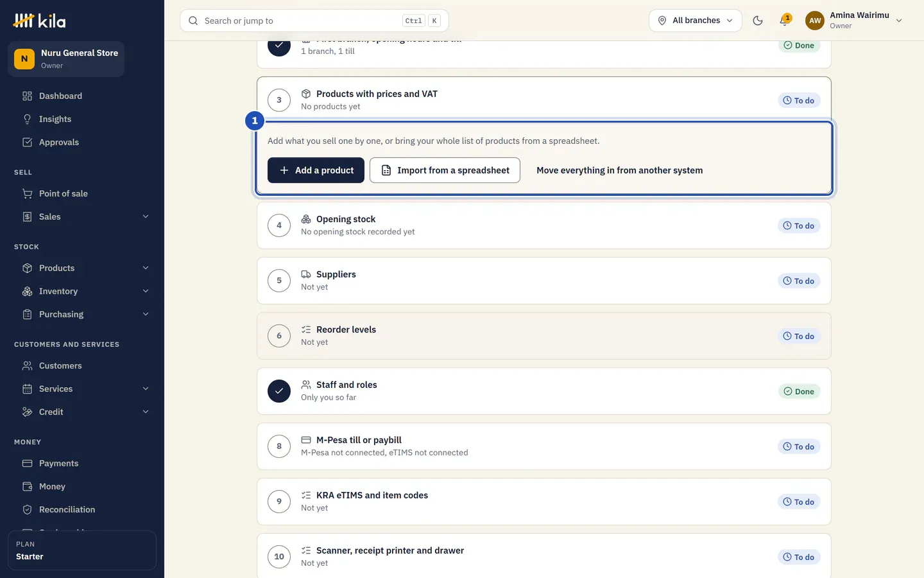Open the Reorder levels step
Image resolution: width=924 pixels, height=578 pixels.
tap(544, 336)
